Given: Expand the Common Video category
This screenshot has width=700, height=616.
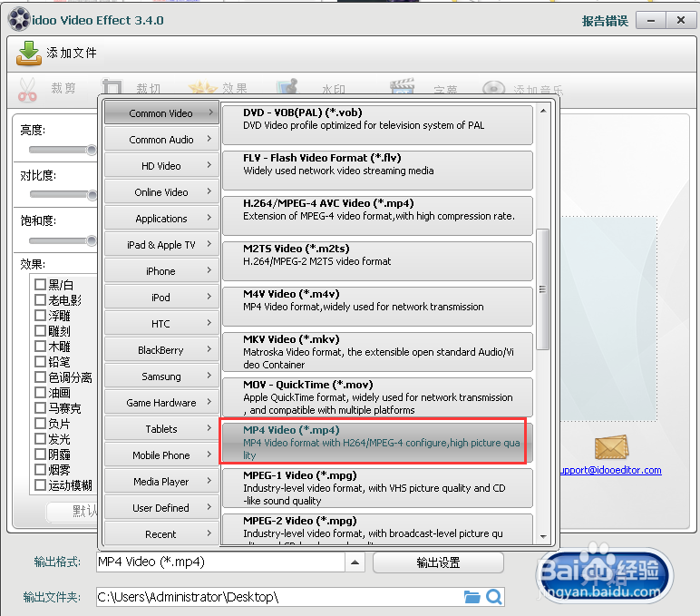Looking at the screenshot, I should pos(161,112).
